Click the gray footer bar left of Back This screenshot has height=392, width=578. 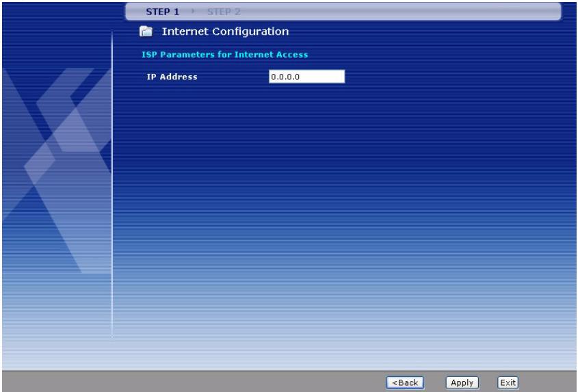(205, 382)
